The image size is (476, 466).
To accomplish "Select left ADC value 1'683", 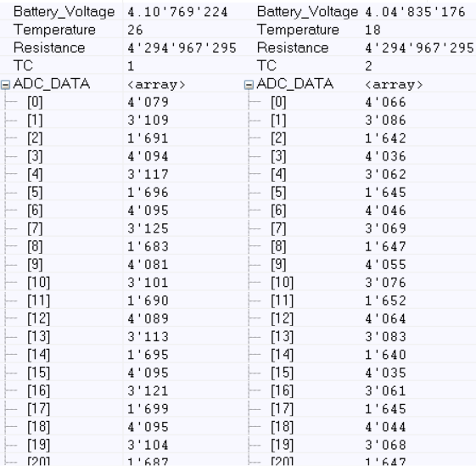I will tap(148, 247).
